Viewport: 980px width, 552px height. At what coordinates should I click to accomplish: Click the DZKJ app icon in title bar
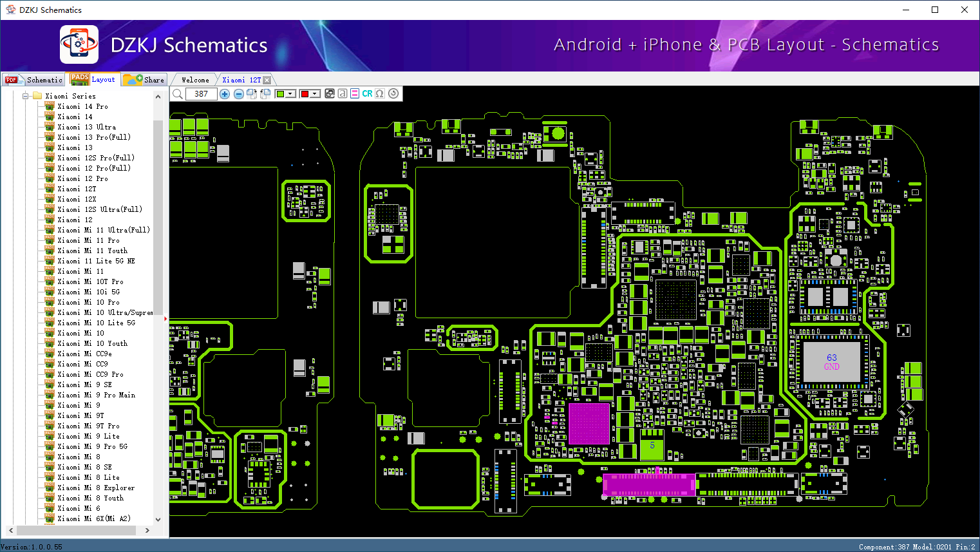click(x=10, y=10)
